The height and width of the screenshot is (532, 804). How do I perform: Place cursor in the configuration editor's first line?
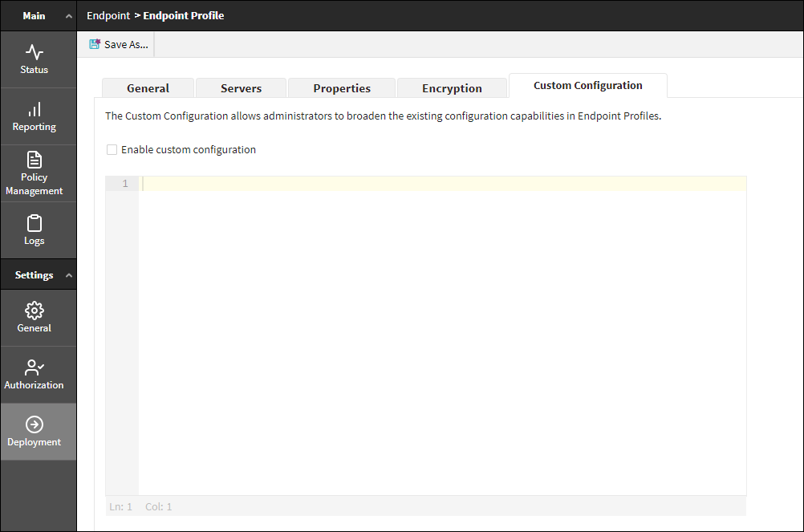(441, 184)
